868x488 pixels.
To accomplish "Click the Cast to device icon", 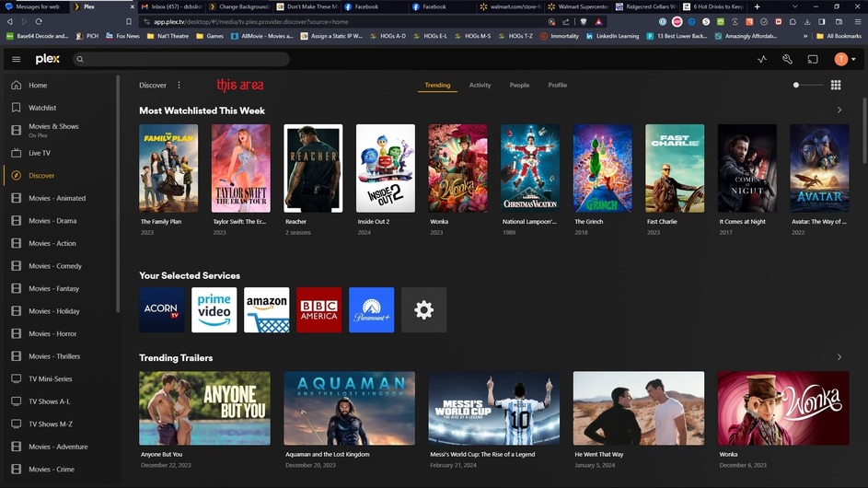I will [x=813, y=59].
